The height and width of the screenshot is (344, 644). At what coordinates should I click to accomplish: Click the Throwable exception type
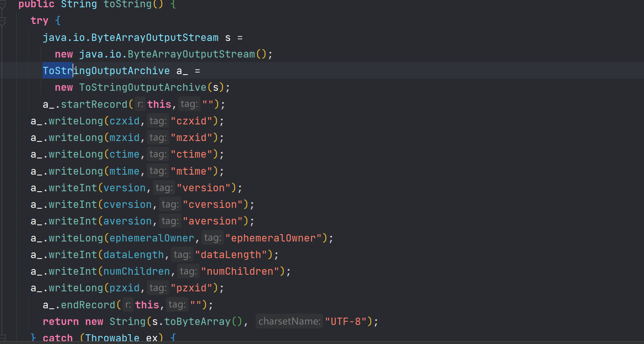click(112, 338)
